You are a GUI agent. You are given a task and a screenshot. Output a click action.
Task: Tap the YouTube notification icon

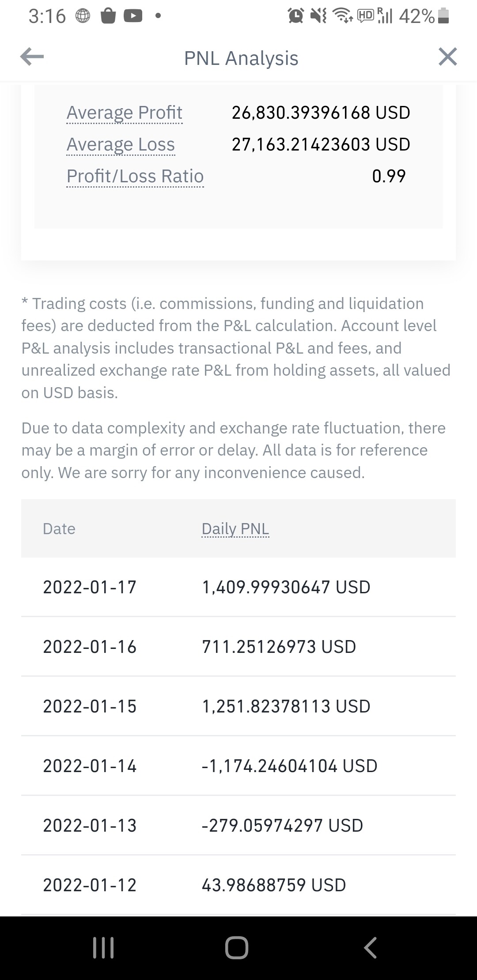click(133, 16)
